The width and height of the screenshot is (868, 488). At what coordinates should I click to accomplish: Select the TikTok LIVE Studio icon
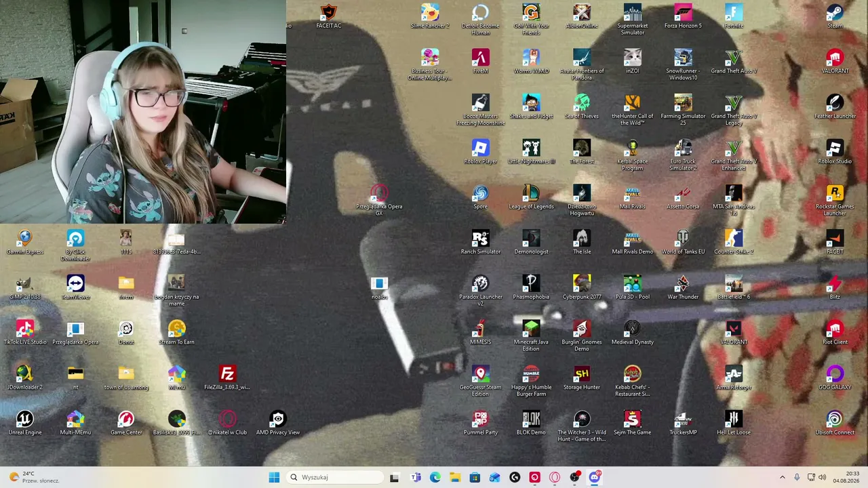pyautogui.click(x=24, y=333)
